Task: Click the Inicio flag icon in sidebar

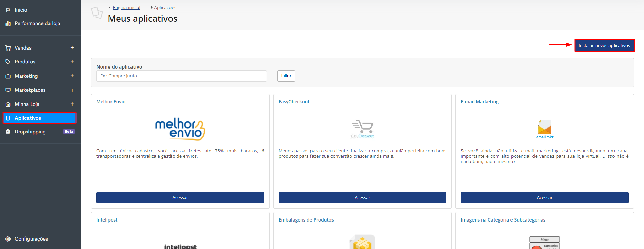Action: tap(8, 10)
